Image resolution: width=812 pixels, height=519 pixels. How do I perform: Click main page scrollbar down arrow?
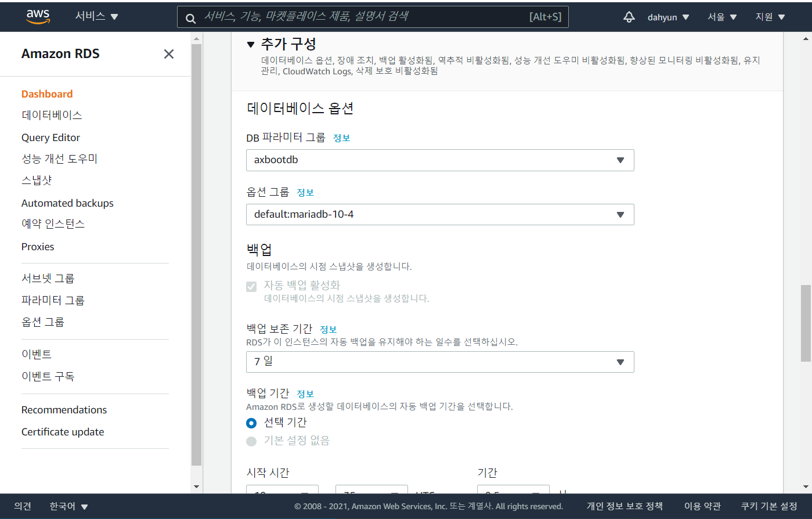point(806,486)
